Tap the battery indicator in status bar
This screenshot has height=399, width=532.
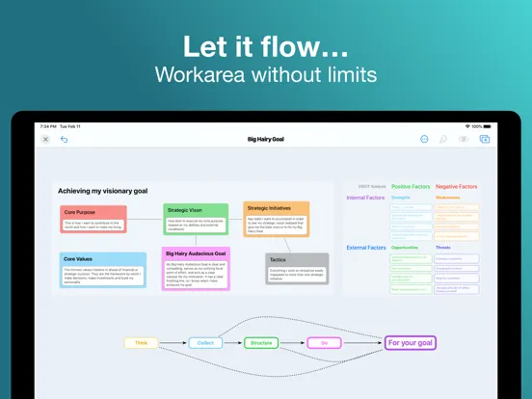(x=488, y=126)
